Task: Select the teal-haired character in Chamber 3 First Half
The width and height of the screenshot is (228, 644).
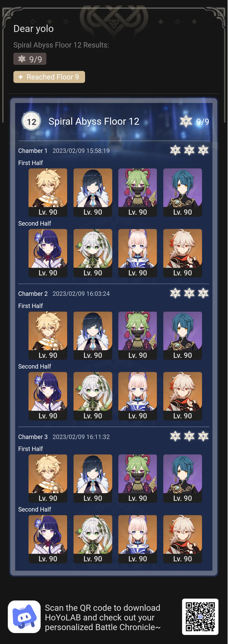Action: point(183,478)
